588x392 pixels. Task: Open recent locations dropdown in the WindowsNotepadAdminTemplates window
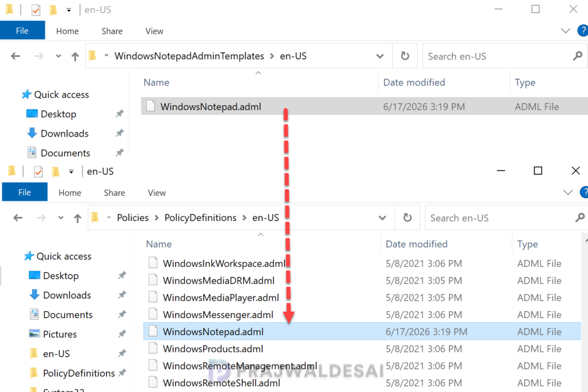(58, 56)
